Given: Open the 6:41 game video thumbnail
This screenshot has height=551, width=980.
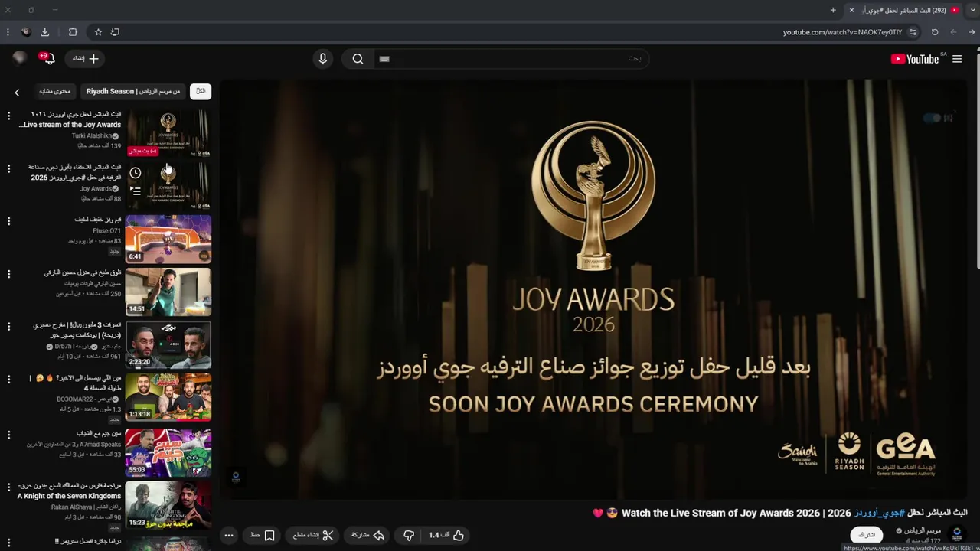Looking at the screenshot, I should click(168, 239).
